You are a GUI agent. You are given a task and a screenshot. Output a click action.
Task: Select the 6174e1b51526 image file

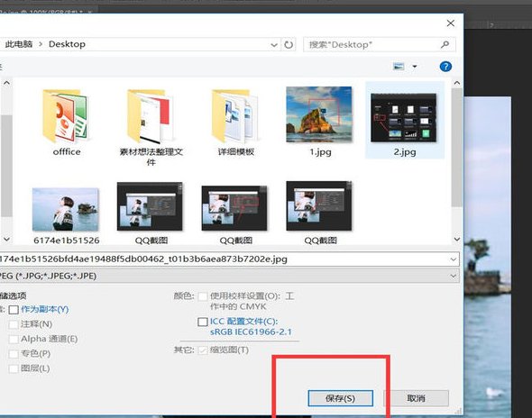pyautogui.click(x=66, y=215)
